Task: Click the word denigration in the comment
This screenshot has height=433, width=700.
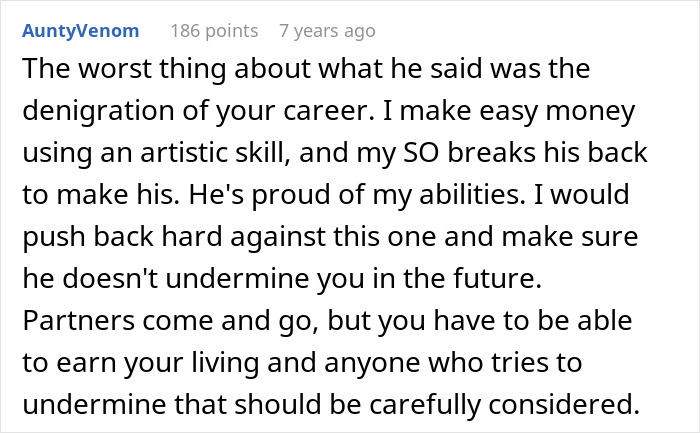Action: 98,111
